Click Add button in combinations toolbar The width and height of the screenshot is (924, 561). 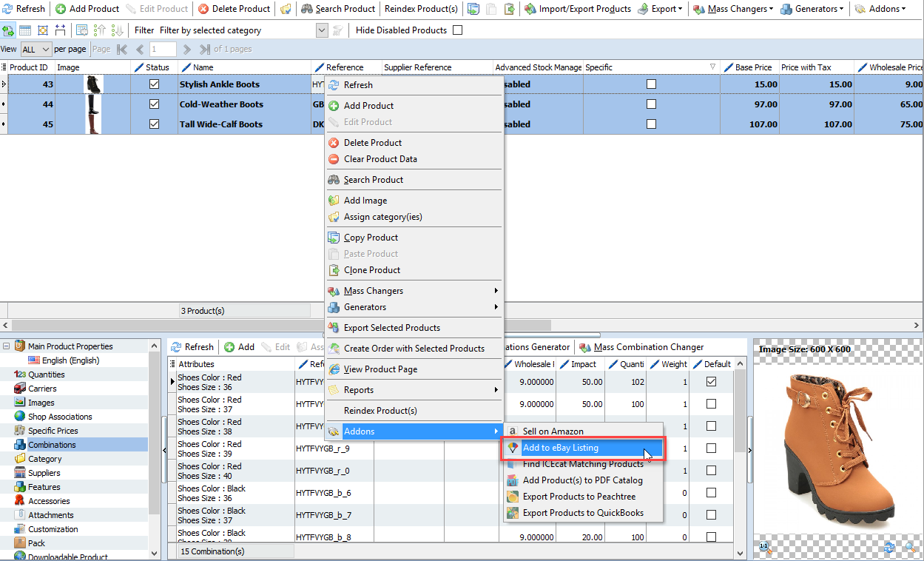[239, 347]
